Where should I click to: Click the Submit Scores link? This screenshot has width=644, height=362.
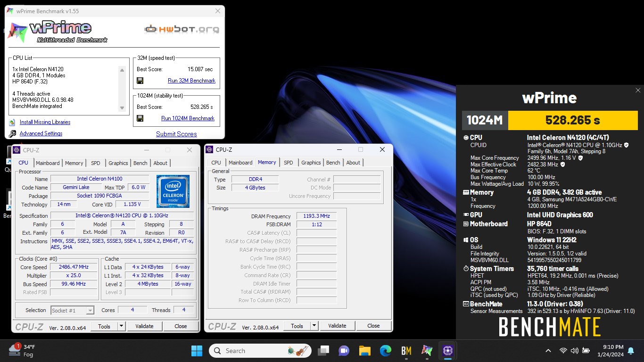tap(176, 134)
